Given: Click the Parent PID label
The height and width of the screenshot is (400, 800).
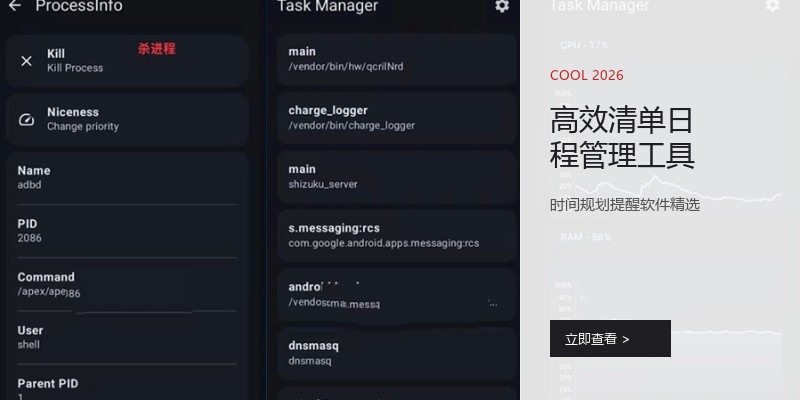Looking at the screenshot, I should [x=48, y=384].
